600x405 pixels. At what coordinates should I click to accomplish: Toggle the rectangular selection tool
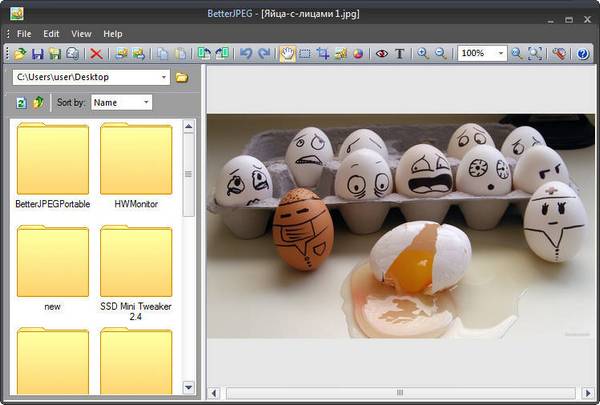pos(306,54)
